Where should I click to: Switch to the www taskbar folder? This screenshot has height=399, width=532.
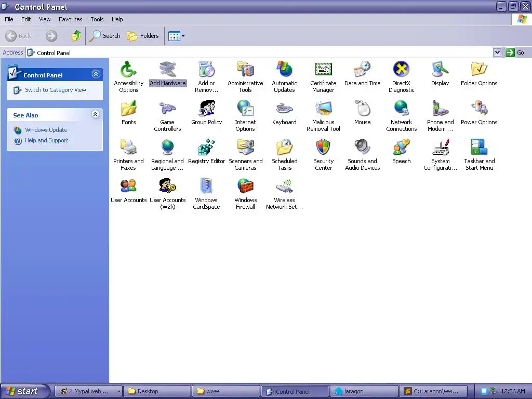point(226,391)
